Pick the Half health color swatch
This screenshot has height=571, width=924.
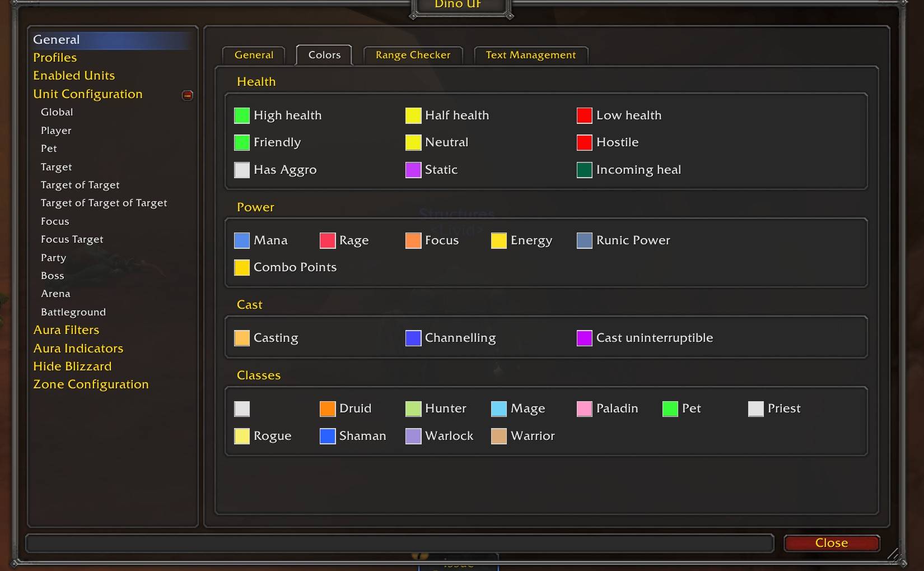tap(413, 115)
